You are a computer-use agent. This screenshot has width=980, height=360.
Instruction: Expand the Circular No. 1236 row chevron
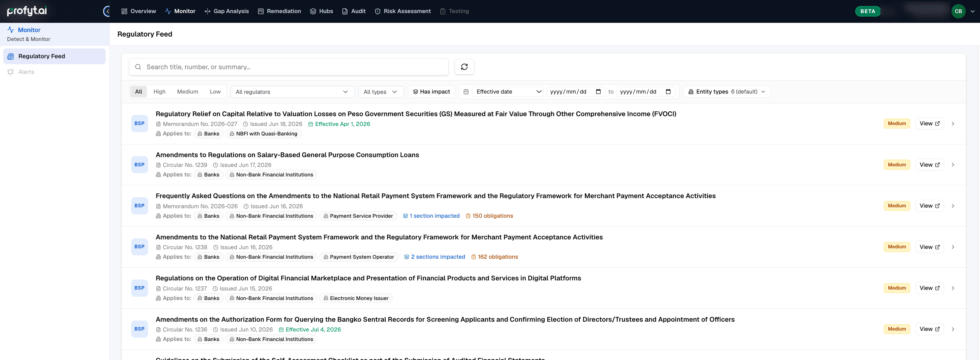pyautogui.click(x=953, y=329)
